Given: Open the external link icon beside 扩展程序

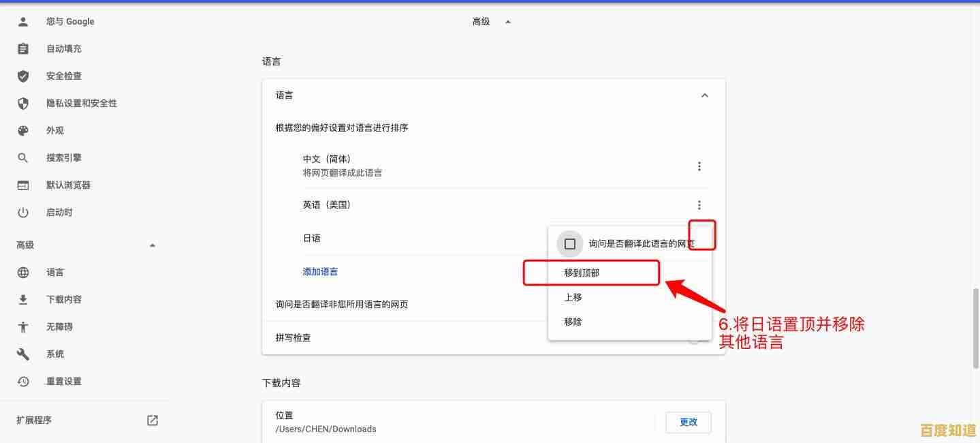Looking at the screenshot, I should tap(152, 420).
